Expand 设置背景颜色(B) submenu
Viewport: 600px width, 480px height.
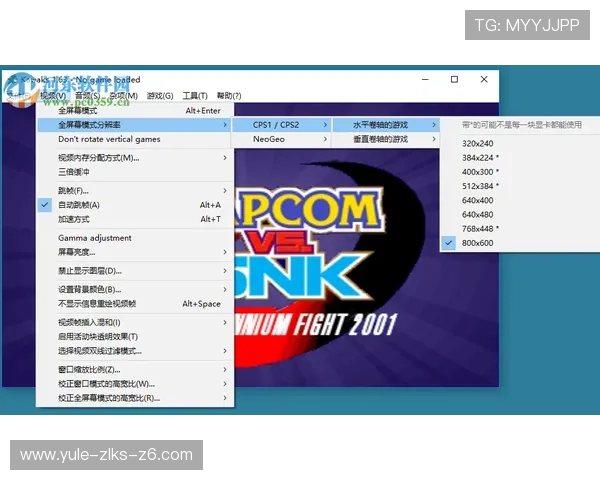point(135,289)
